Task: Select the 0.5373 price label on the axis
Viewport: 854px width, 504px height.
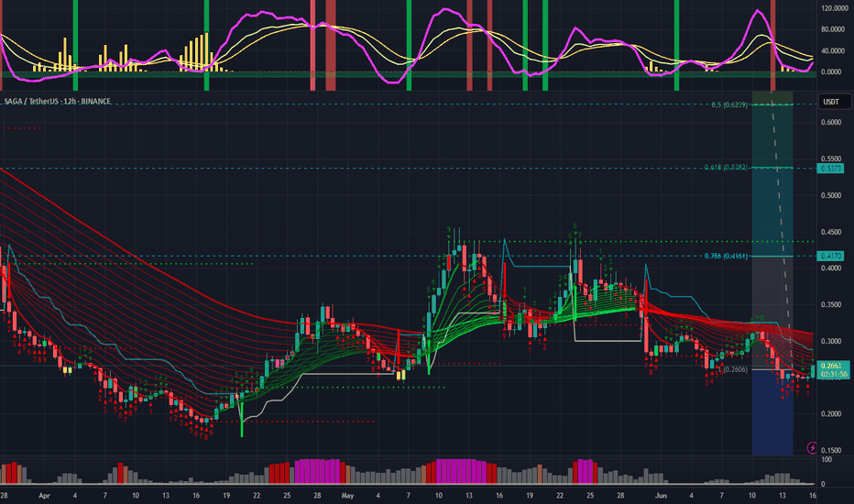Action: tap(830, 169)
